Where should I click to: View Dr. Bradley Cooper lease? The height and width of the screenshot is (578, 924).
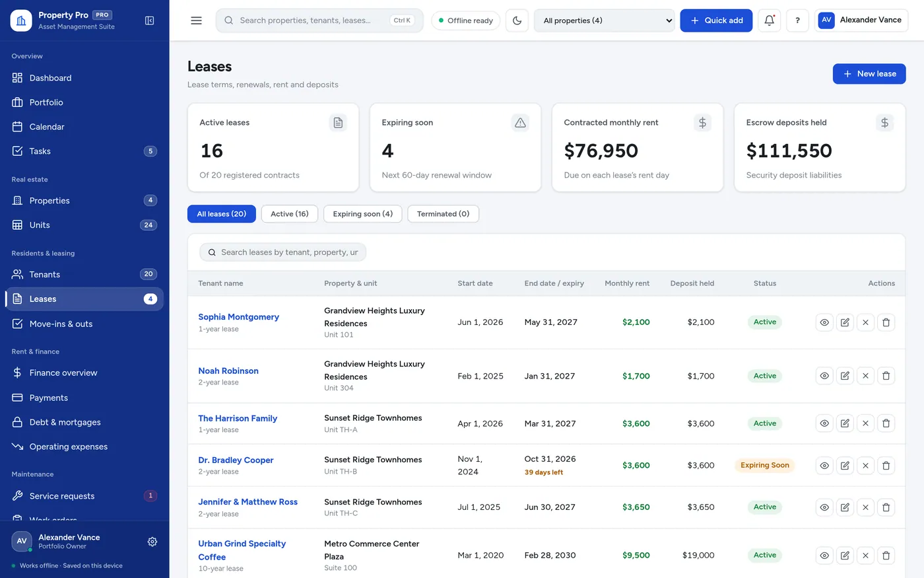(x=824, y=466)
